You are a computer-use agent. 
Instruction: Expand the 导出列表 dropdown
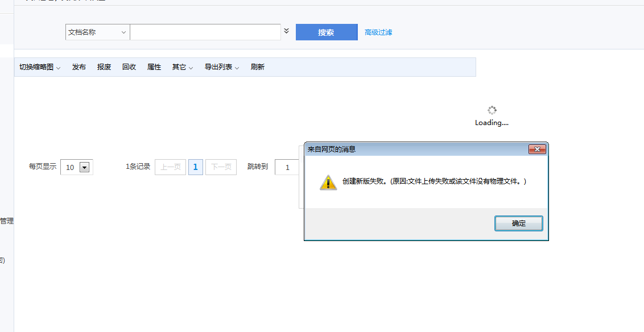222,67
